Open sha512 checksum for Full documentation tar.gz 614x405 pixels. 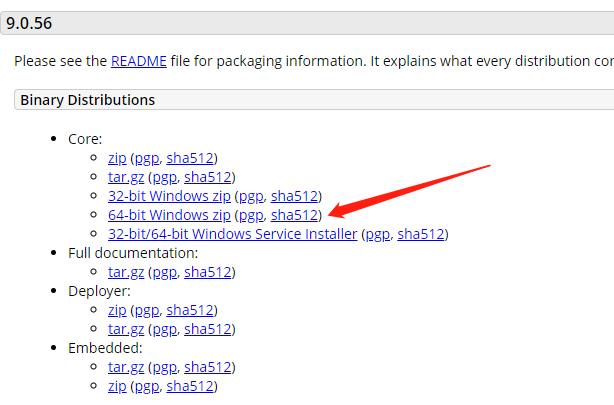(x=208, y=272)
